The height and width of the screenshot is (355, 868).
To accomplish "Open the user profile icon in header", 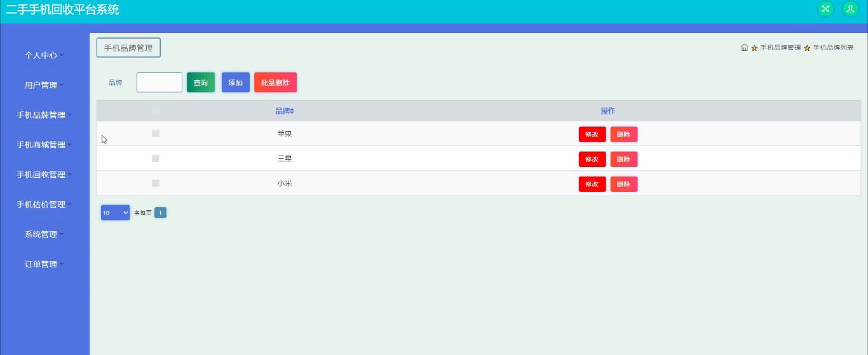I will (850, 8).
